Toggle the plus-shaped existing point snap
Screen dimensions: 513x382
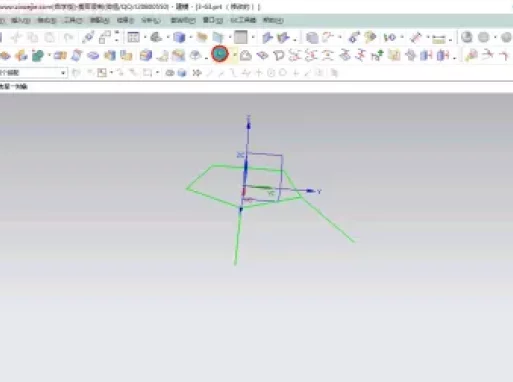(295, 73)
